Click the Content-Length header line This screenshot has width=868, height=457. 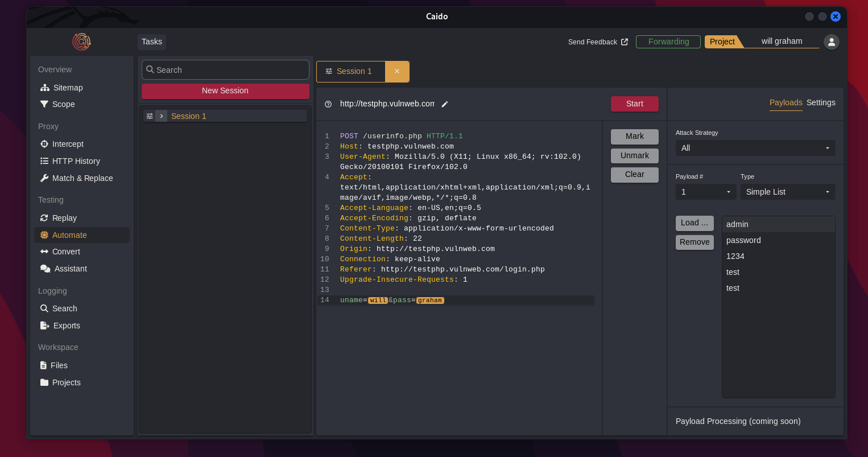[x=381, y=238]
